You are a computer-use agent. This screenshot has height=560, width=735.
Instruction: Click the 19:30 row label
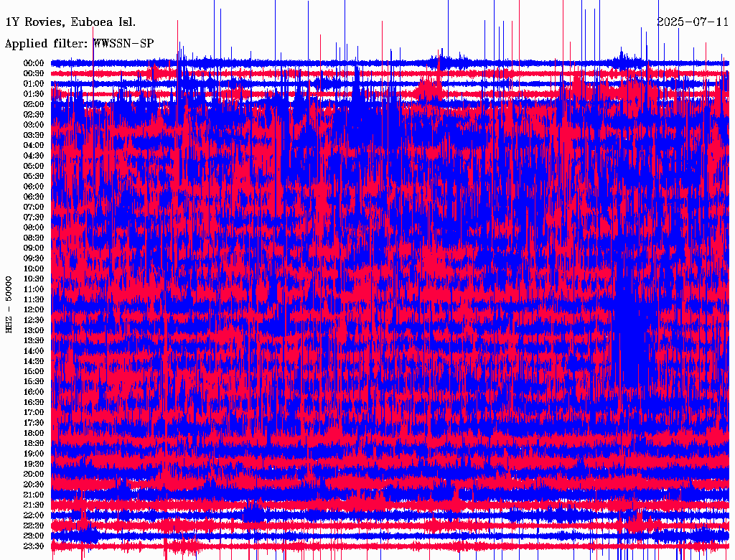point(34,464)
